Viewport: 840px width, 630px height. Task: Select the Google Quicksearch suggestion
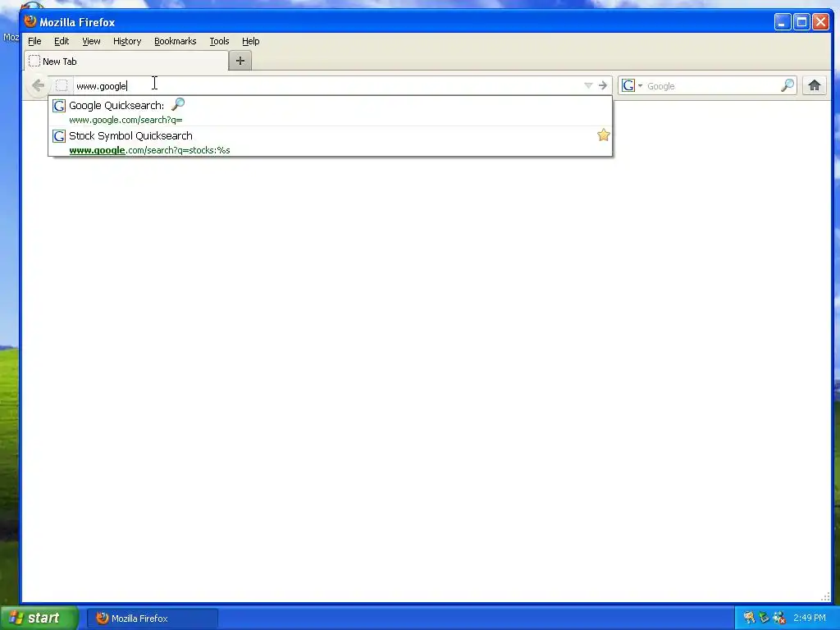point(330,111)
